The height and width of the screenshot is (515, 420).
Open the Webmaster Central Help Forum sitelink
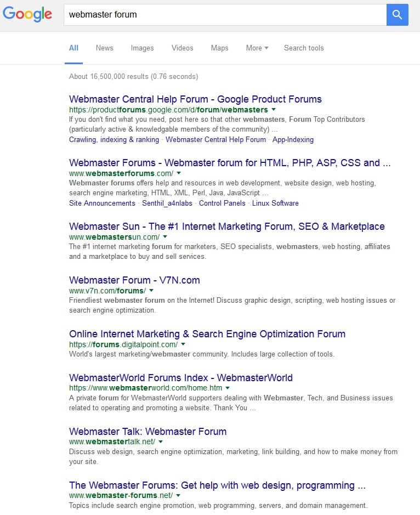click(x=215, y=140)
